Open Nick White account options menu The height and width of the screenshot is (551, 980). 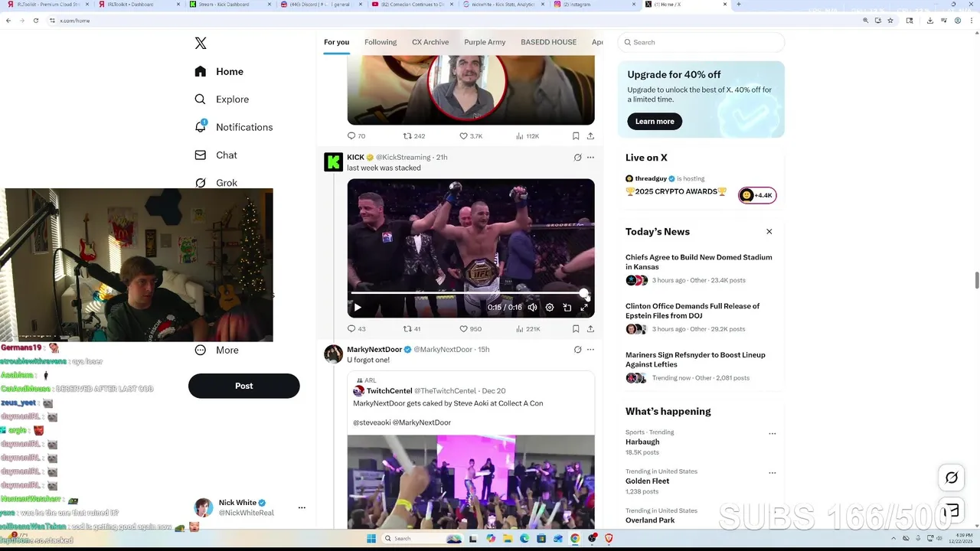pos(302,507)
